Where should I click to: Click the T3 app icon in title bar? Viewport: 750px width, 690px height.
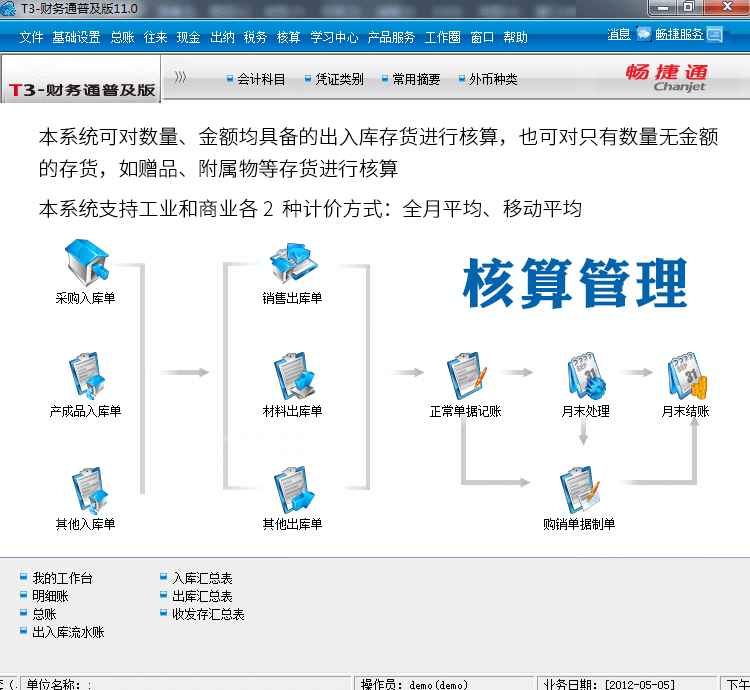tap(8, 9)
